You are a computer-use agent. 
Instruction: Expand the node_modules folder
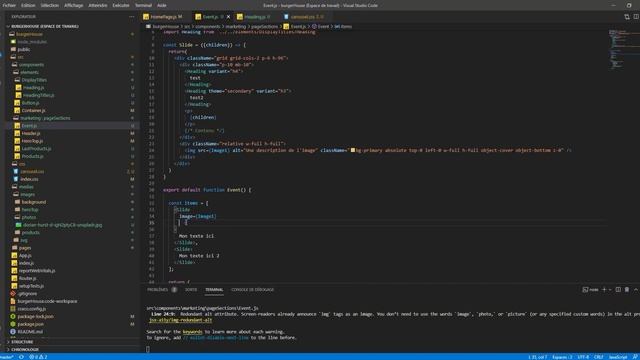tap(32, 42)
